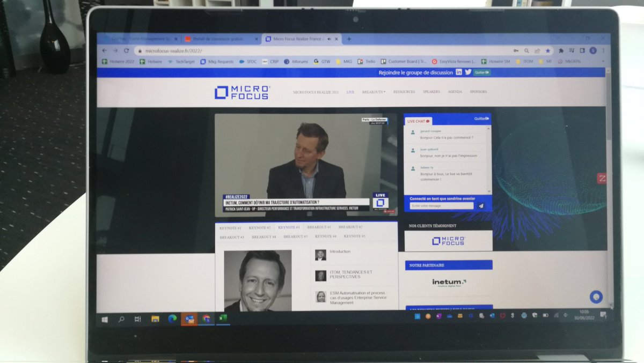Image resolution: width=644 pixels, height=363 pixels.
Task: Open Excel from the taskbar
Action: pos(222,319)
